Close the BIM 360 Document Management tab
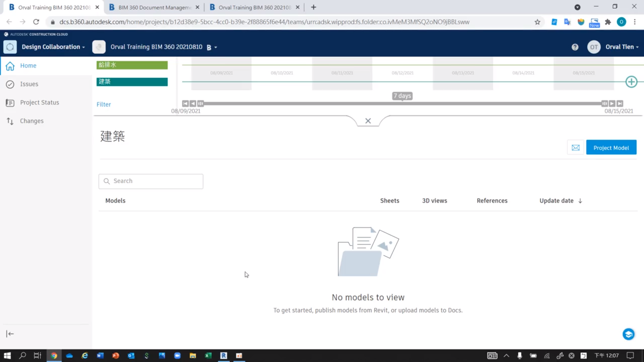 point(197,7)
